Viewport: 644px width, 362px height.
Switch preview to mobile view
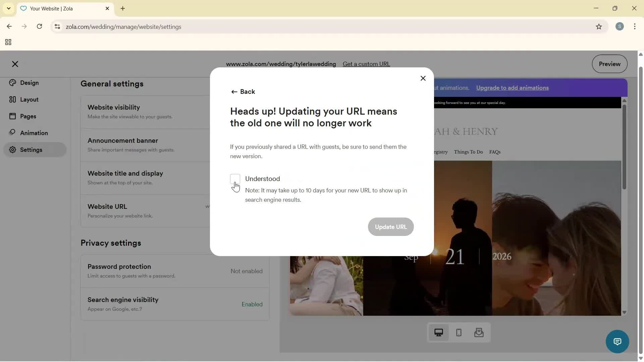coord(459,333)
